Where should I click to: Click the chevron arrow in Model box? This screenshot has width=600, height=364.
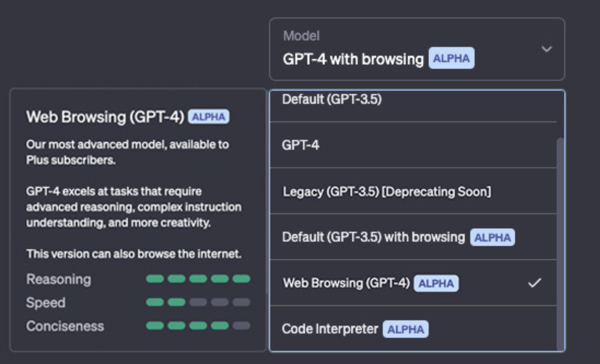(547, 49)
